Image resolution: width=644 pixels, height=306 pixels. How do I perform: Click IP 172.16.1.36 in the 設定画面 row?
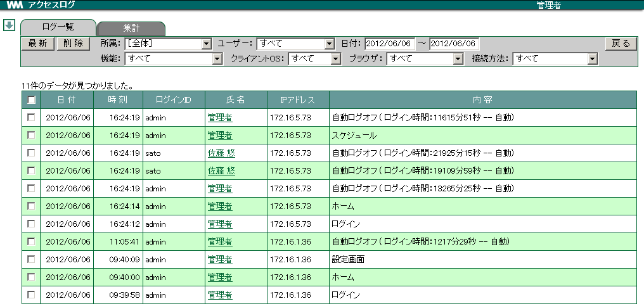[x=290, y=260]
